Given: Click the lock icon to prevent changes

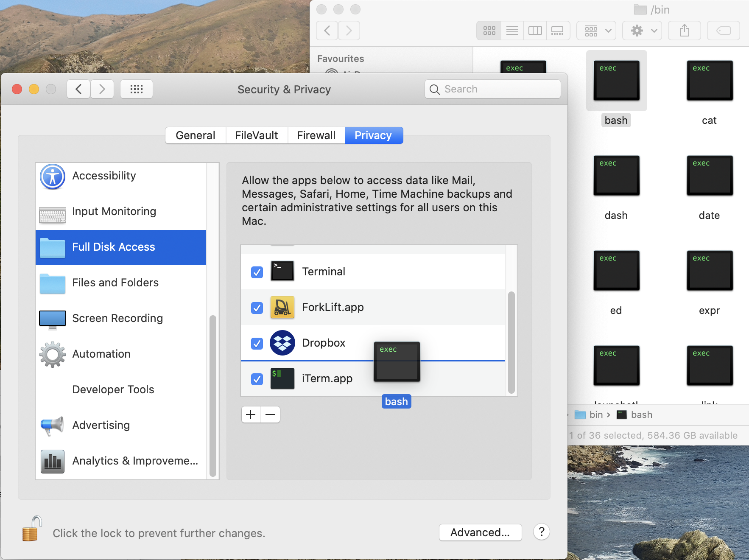Looking at the screenshot, I should [32, 529].
